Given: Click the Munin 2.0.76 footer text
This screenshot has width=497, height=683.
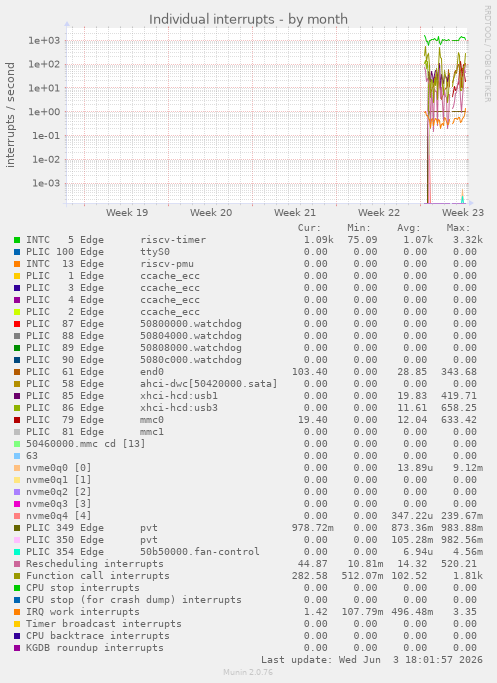Looking at the screenshot, I should pos(248,672).
